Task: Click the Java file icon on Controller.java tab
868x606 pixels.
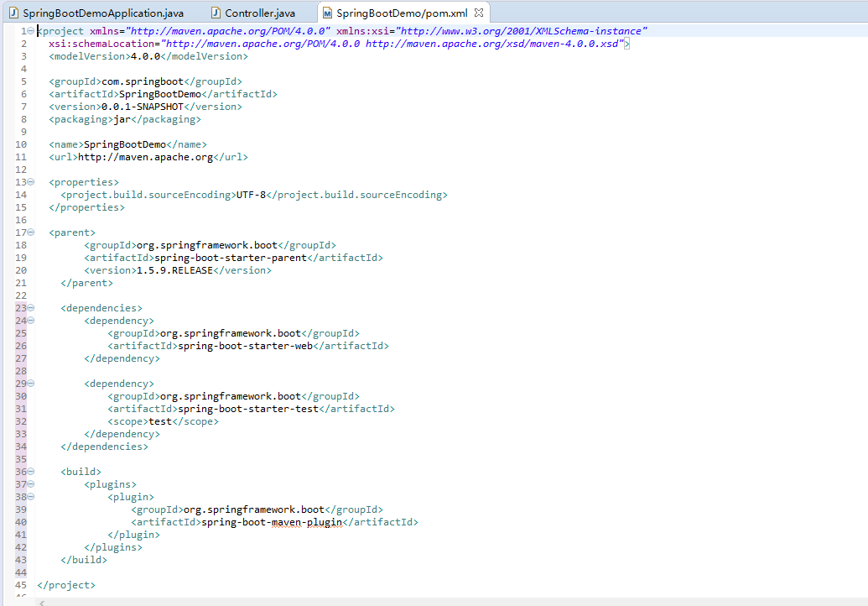Action: click(x=216, y=13)
